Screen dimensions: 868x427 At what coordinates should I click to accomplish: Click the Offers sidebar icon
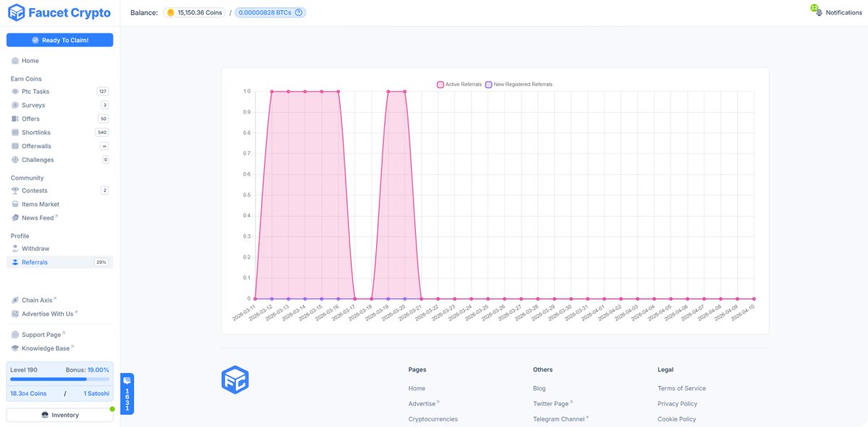[x=15, y=118]
